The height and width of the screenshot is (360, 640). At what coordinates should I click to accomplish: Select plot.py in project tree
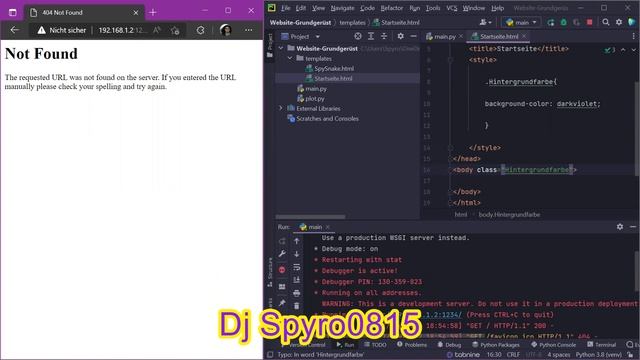point(315,98)
